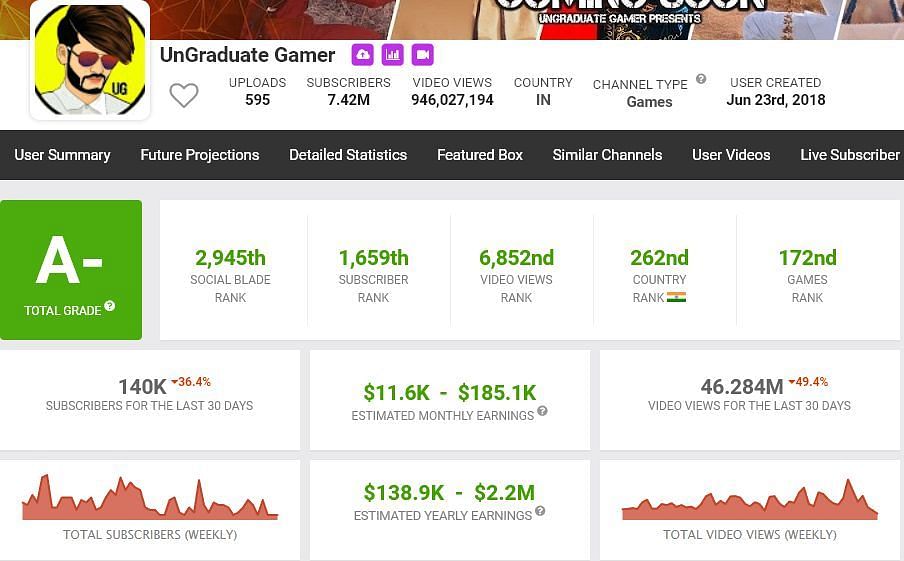Open the User Summary tab
Image resolution: width=904 pixels, height=561 pixels.
(62, 155)
